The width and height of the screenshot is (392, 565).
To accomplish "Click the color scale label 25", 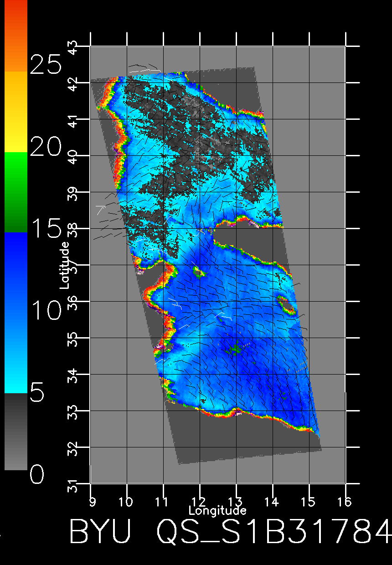I will (x=45, y=65).
